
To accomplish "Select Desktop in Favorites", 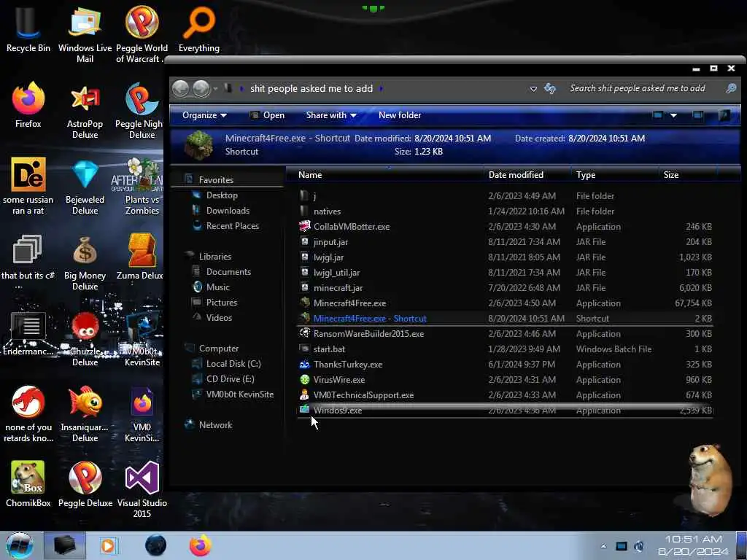I will click(222, 195).
